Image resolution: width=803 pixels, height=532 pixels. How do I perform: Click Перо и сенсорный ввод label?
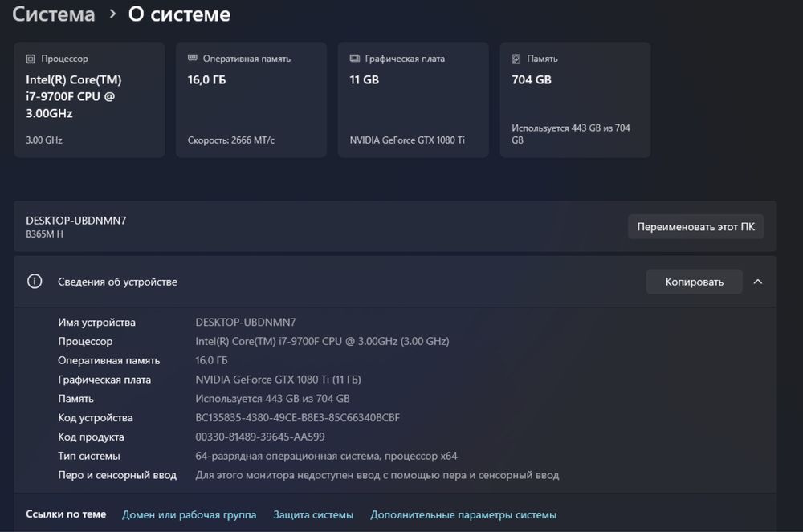coord(117,475)
